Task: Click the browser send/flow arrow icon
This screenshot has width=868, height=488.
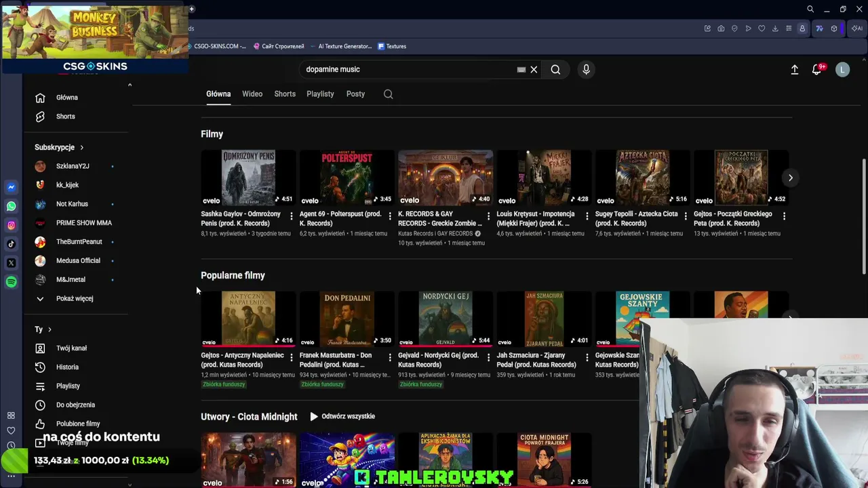Action: click(748, 28)
